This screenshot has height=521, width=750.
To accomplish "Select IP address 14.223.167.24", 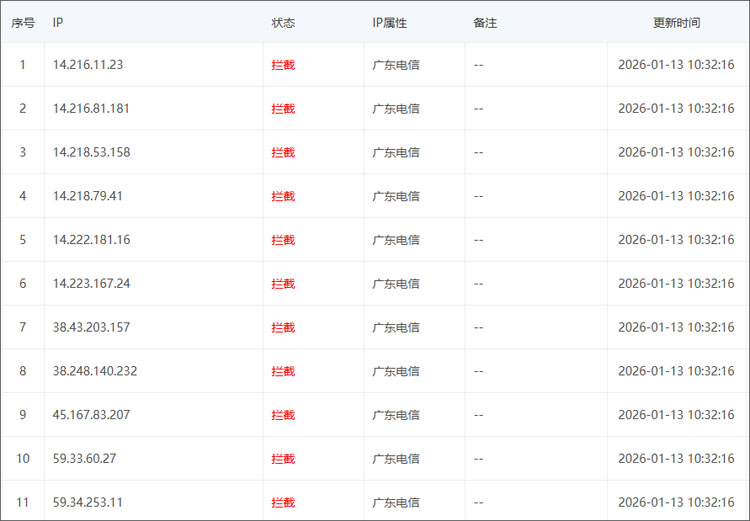I will [91, 283].
